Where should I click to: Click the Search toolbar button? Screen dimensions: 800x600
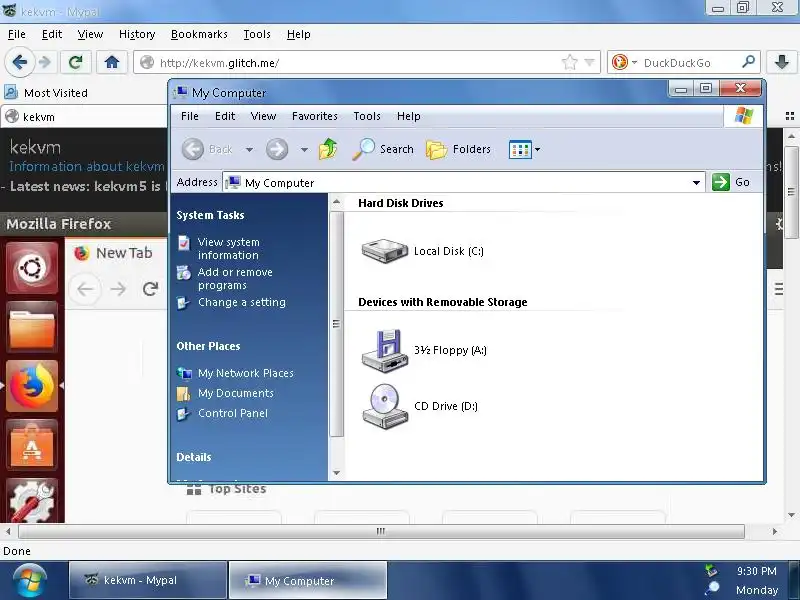(383, 149)
